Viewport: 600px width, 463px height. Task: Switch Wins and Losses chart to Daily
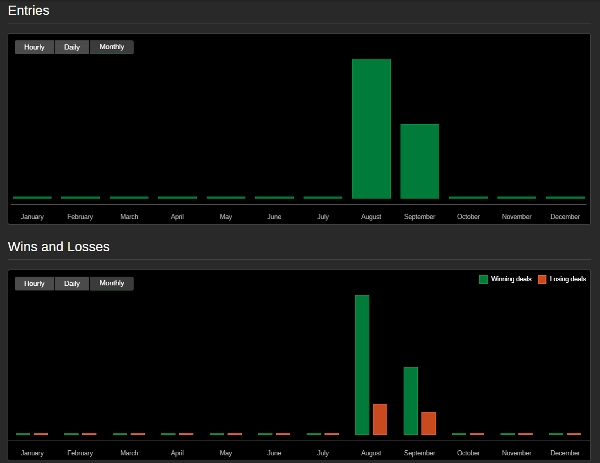pyautogui.click(x=72, y=284)
